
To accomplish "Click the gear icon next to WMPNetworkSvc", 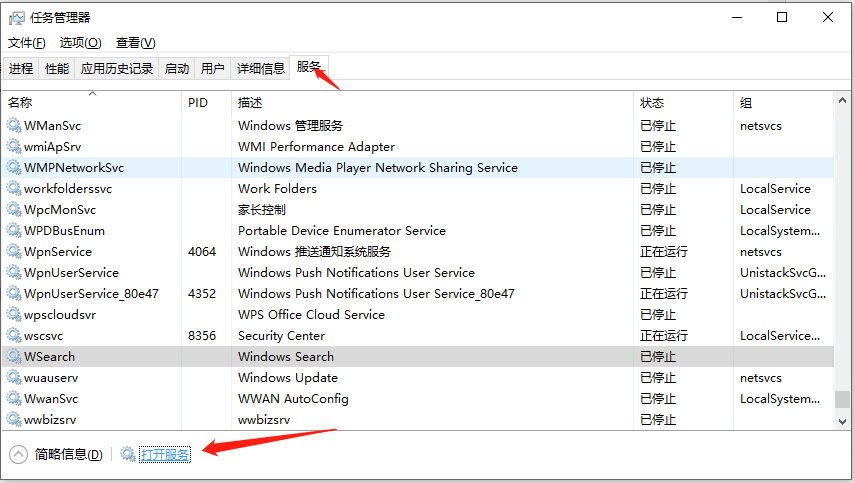I will [14, 168].
